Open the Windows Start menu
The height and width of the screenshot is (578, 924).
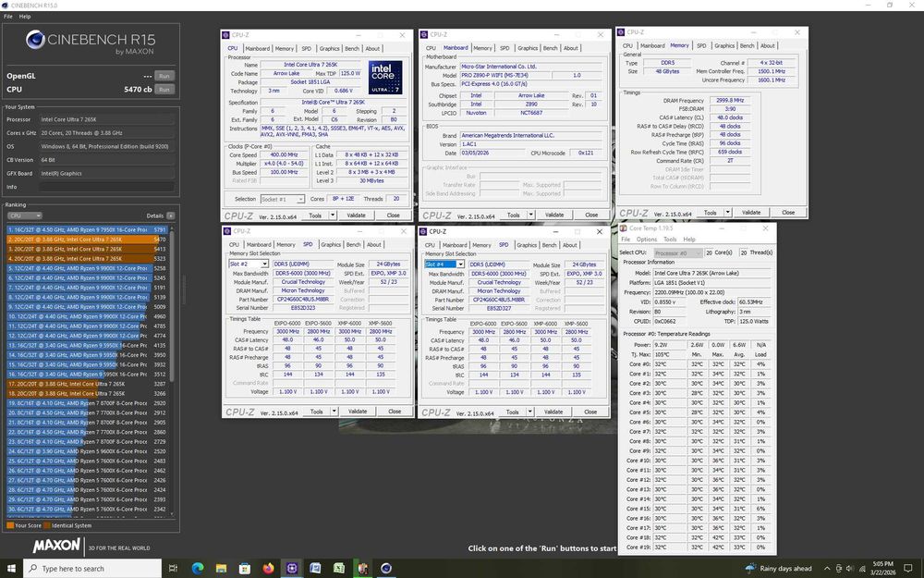(11, 568)
